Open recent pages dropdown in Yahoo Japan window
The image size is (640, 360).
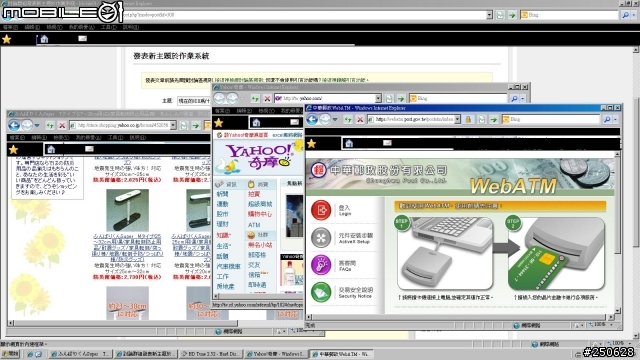37,125
